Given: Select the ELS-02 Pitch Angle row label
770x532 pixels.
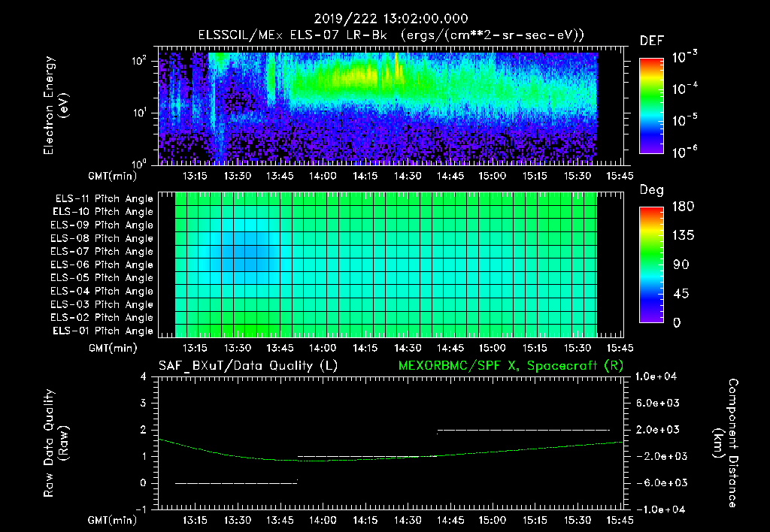Looking at the screenshot, I should tap(102, 318).
